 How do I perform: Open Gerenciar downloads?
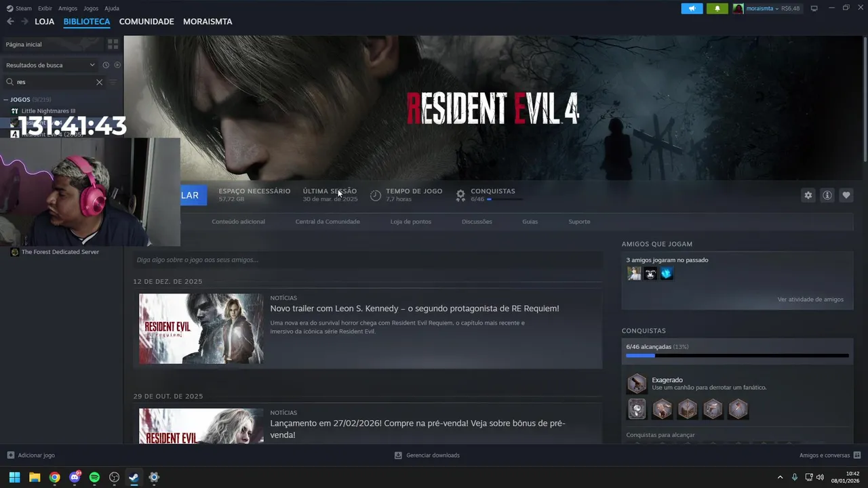coord(427,455)
